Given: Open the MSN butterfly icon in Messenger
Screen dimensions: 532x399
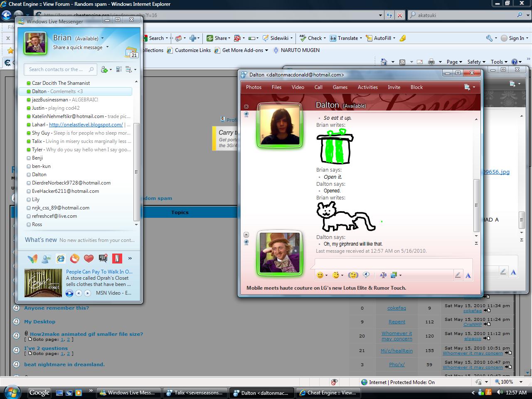Looking at the screenshot, I should click(x=32, y=259).
